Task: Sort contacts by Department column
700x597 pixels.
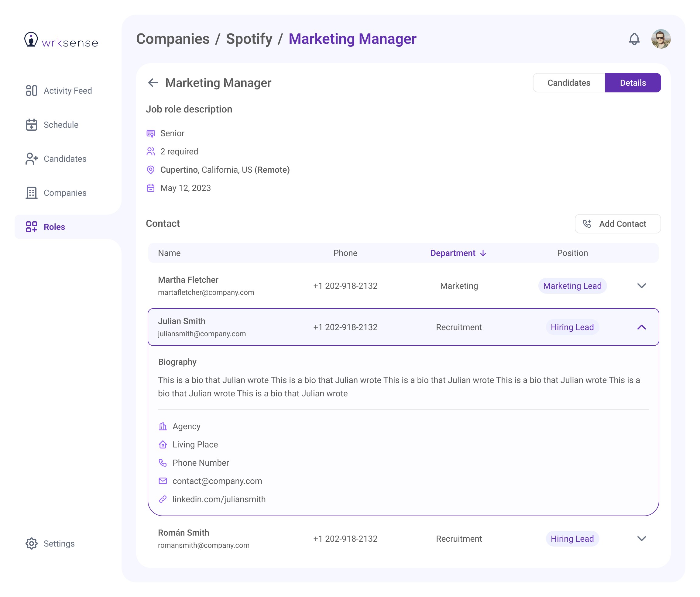Action: tap(458, 253)
